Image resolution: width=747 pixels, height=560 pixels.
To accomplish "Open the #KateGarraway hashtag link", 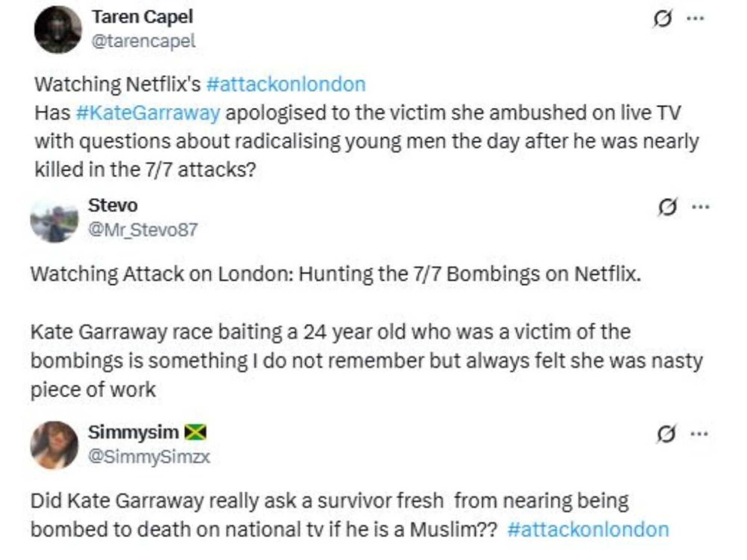I will 148,113.
